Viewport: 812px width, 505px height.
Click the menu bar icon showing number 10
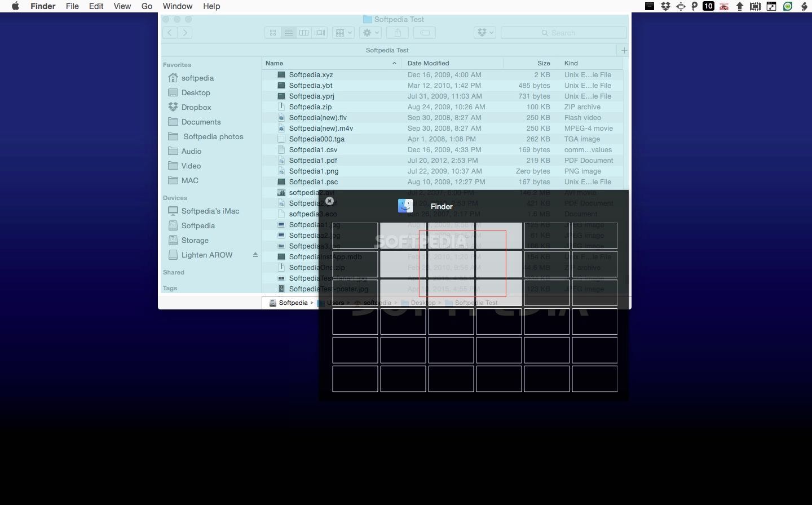pos(709,6)
